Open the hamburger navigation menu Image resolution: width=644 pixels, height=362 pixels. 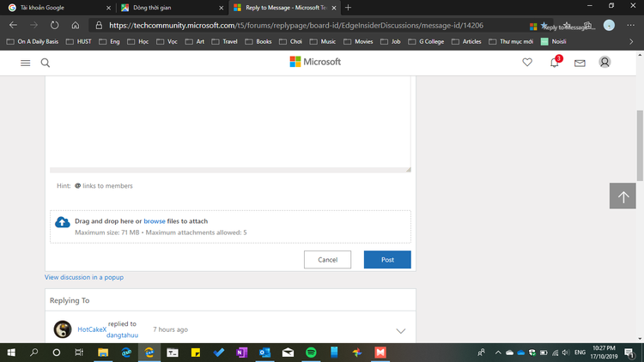(x=26, y=63)
